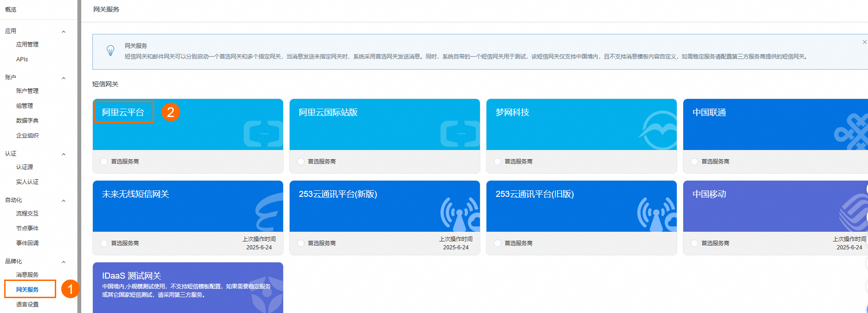Click the 中国移动 logo icon

tap(853, 212)
